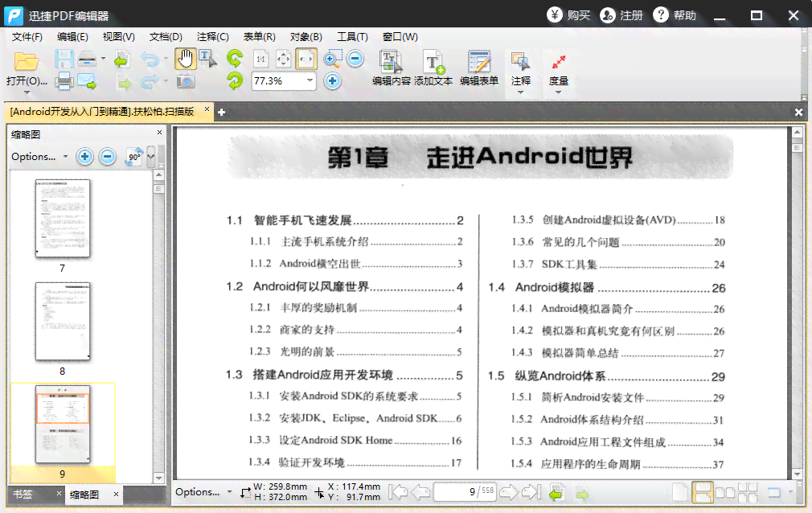Image resolution: width=812 pixels, height=513 pixels.
Task: Open the Comments menu (注释(C))
Action: coord(213,37)
